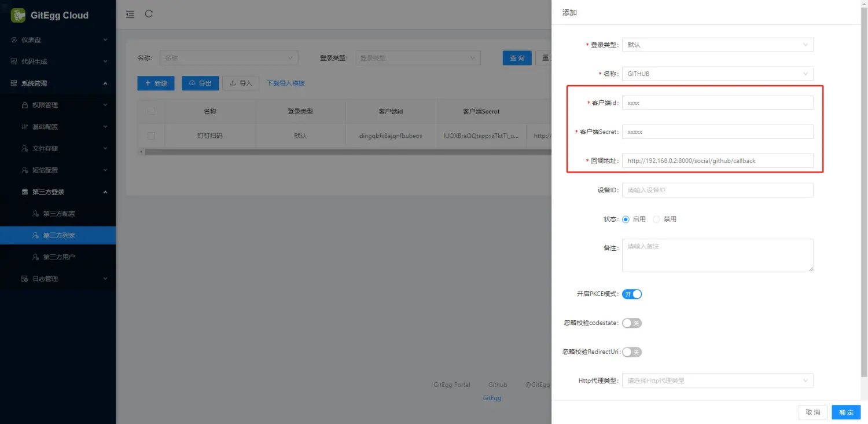Click the 备注 textarea

[718, 255]
